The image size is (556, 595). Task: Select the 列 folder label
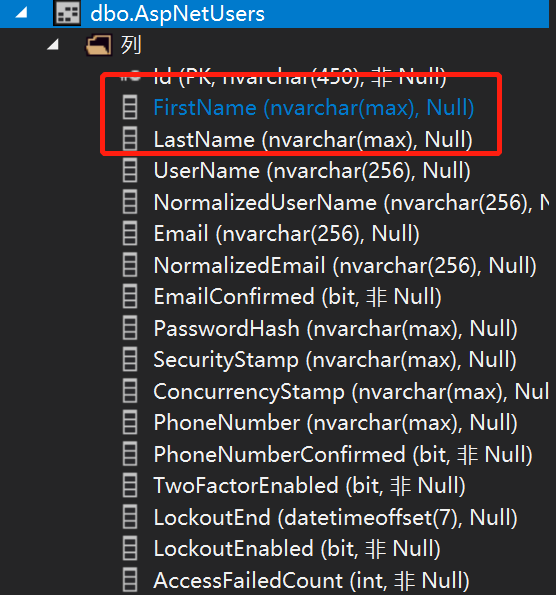131,45
